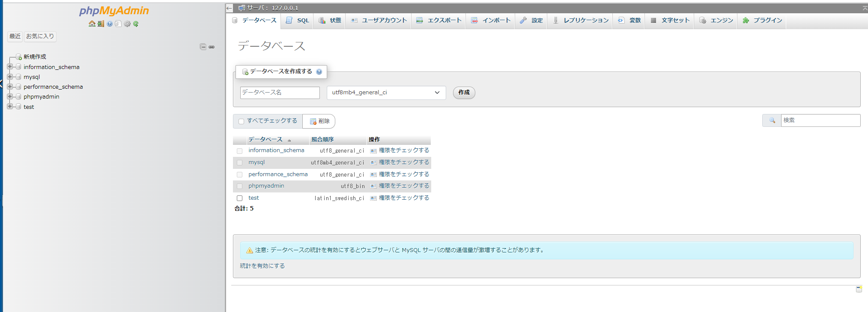Screen dimensions: 868x312
Task: Open インポート tab
Action: coord(490,21)
